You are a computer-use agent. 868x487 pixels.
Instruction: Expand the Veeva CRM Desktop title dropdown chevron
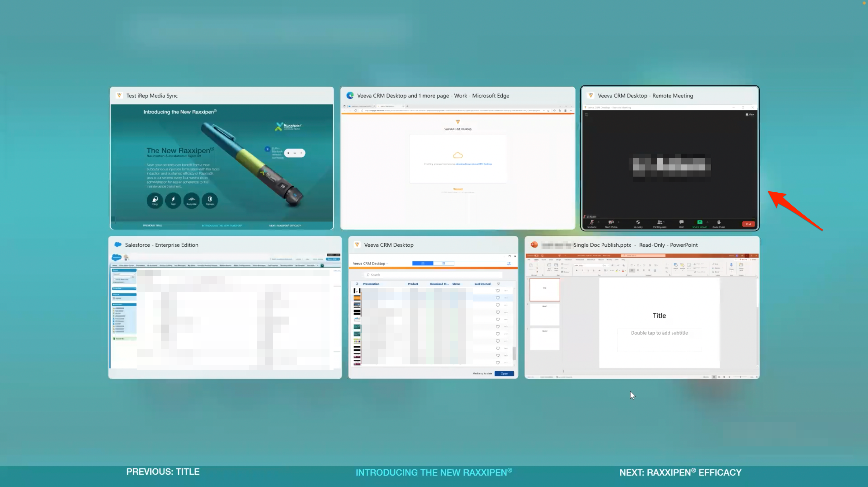coord(387,264)
